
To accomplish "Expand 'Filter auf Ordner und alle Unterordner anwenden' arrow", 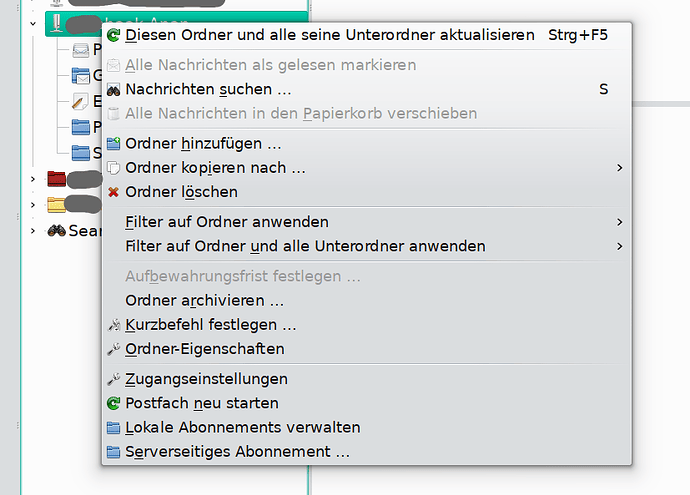I will (620, 246).
